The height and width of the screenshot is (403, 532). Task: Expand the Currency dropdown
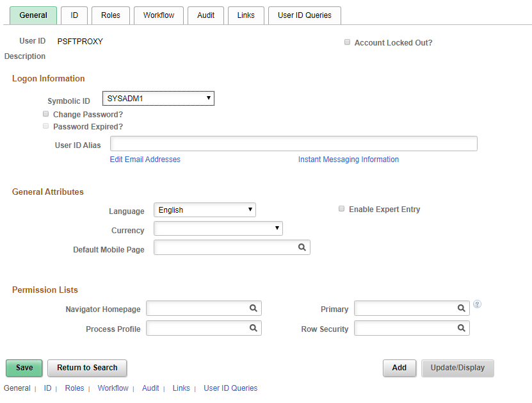click(x=277, y=228)
